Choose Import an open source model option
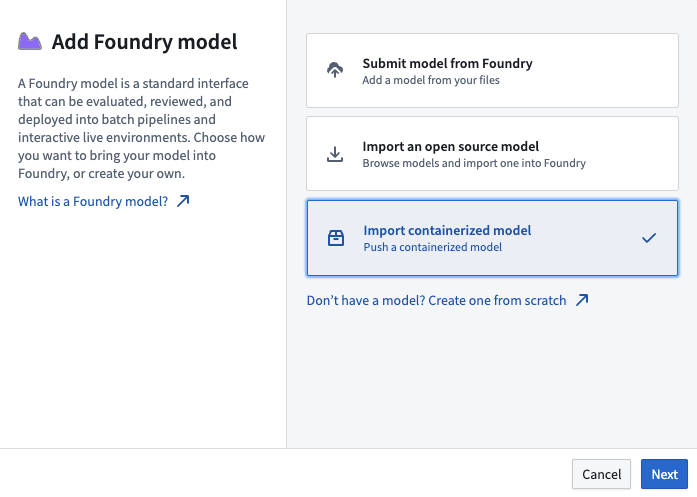Viewport: 697px width, 497px height. (492, 153)
